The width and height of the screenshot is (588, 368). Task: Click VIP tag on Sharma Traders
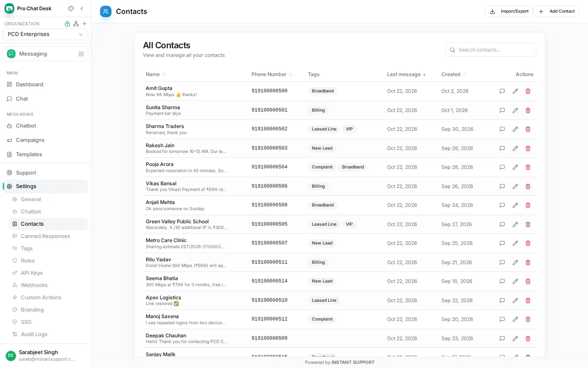click(x=349, y=129)
